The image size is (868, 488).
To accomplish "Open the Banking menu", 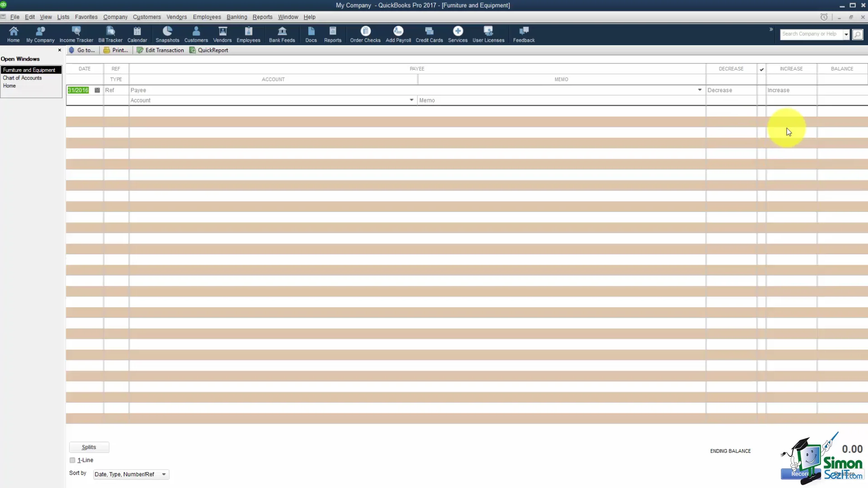I will pos(236,17).
